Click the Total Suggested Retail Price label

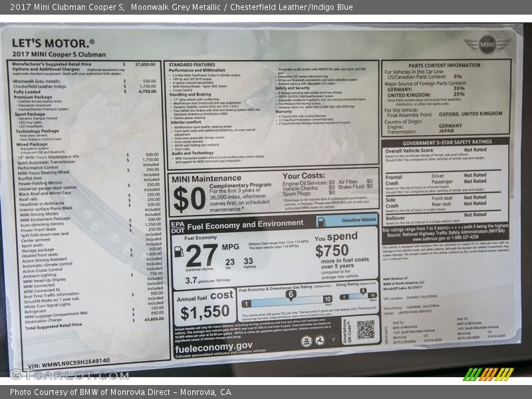click(x=54, y=326)
